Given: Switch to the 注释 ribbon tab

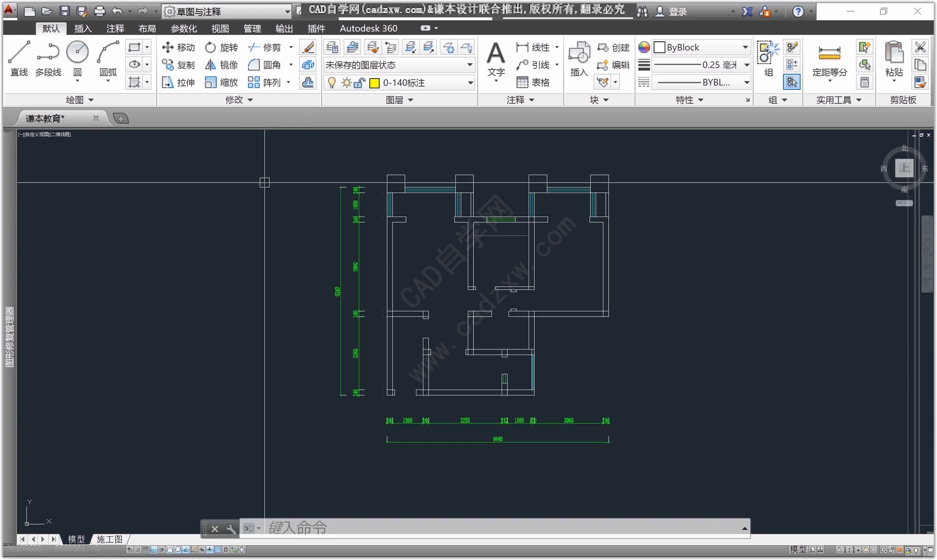Looking at the screenshot, I should point(115,29).
